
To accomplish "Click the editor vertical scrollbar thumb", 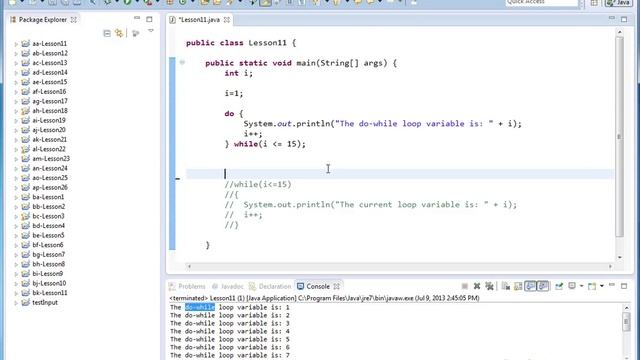I will pyautogui.click(x=620, y=137).
